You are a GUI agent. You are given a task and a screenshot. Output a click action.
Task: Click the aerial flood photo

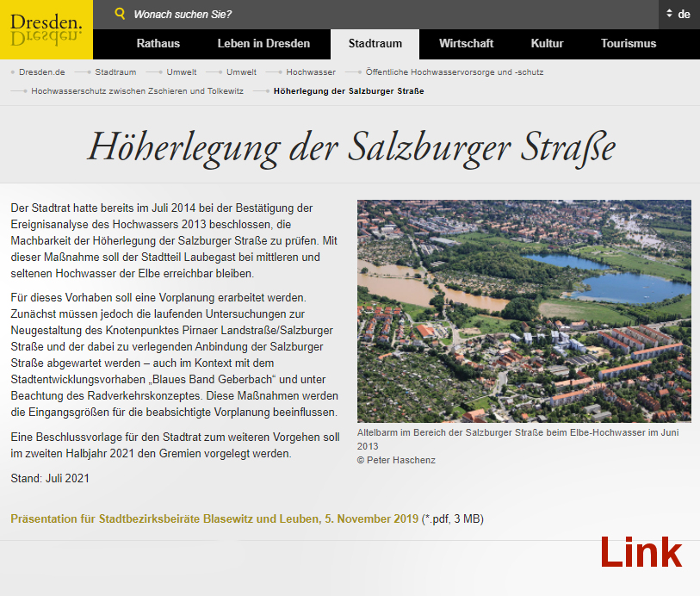tap(523, 311)
